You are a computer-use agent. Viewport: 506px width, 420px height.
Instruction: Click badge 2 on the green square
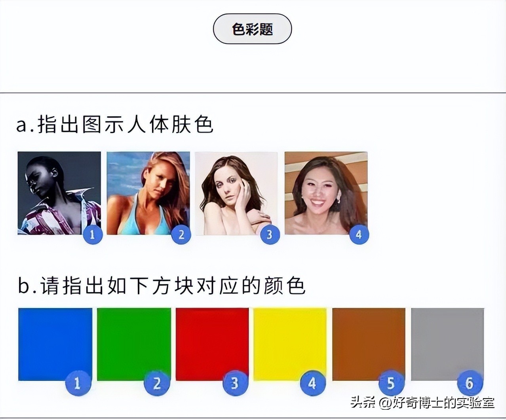pyautogui.click(x=156, y=383)
